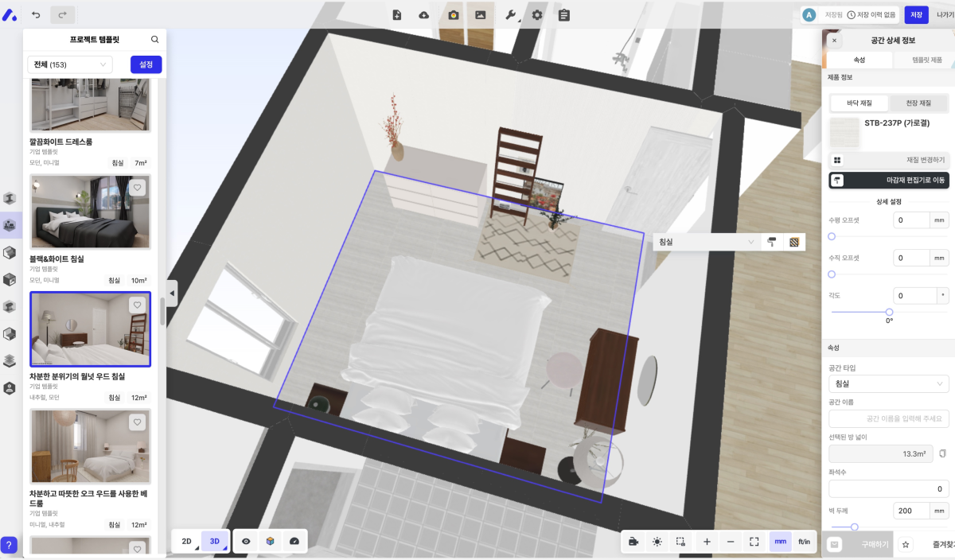The width and height of the screenshot is (955, 560).
Task: Adjust the 수직 오프셋 slider handle
Action: tap(832, 274)
